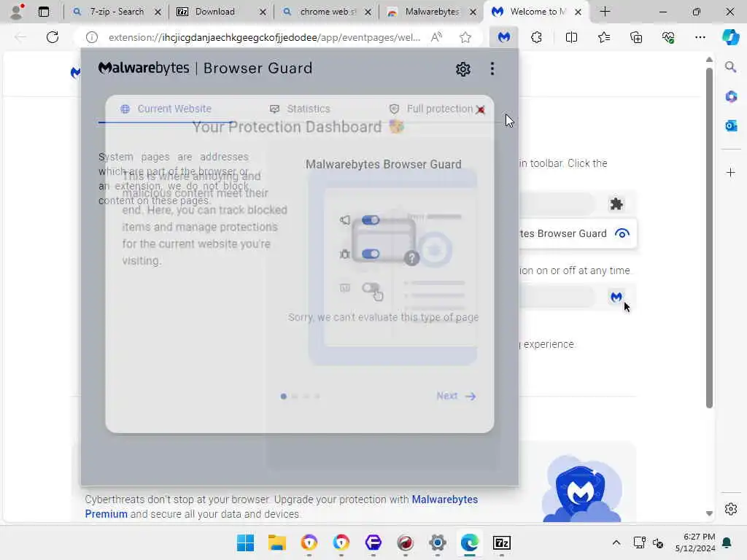Click the page vertical scrollbar
This screenshot has width=747, height=560.
(x=709, y=237)
